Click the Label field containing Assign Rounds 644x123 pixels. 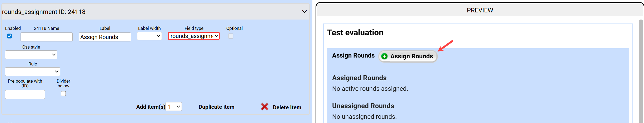point(105,37)
